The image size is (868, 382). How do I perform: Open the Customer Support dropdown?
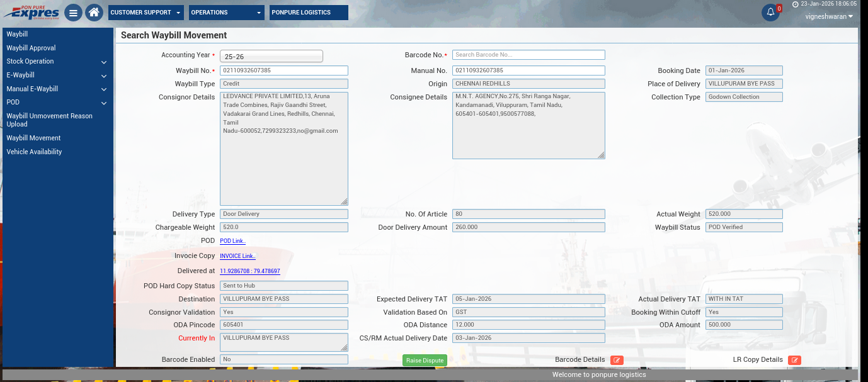(146, 13)
